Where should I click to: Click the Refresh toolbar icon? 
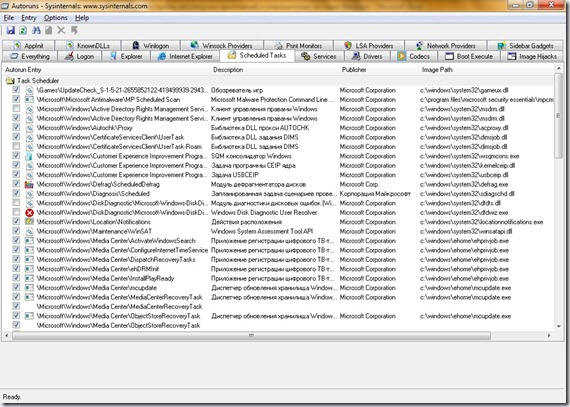23,31
